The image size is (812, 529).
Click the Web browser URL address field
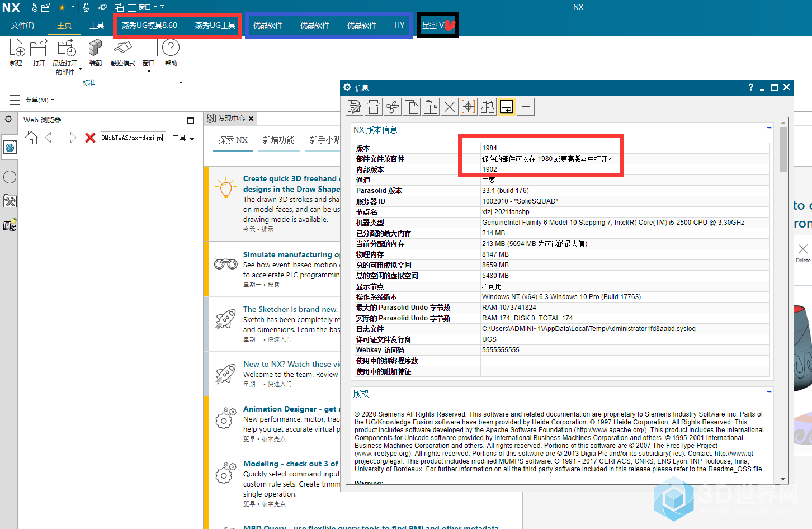click(133, 138)
